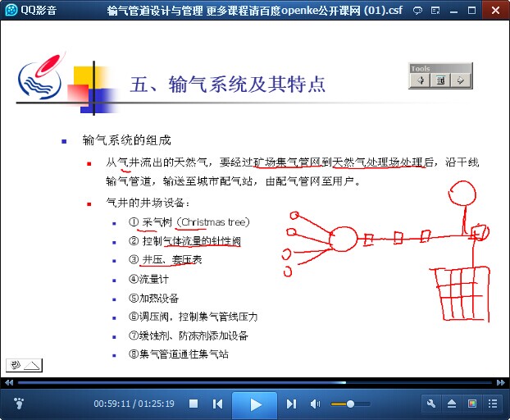The width and height of the screenshot is (510, 420).
Task: Click the text 气井的井场设备
Action: (148, 203)
